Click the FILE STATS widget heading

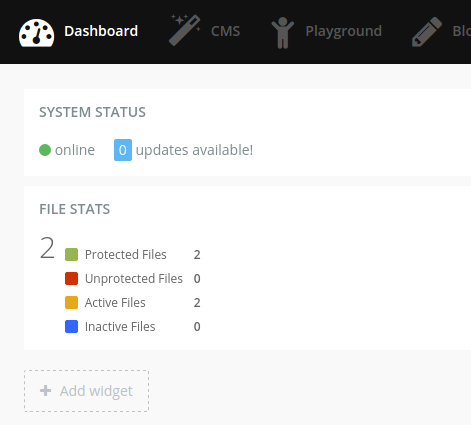(x=75, y=209)
